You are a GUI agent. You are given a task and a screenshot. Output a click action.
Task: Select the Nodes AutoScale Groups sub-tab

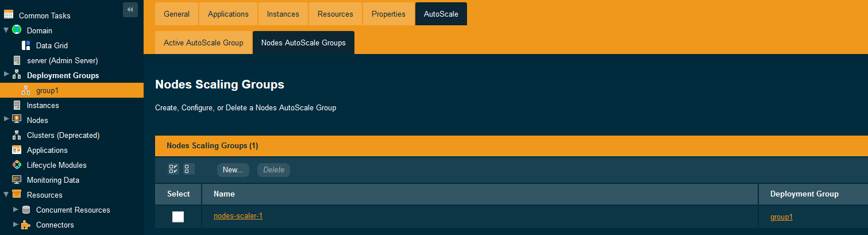(x=303, y=43)
